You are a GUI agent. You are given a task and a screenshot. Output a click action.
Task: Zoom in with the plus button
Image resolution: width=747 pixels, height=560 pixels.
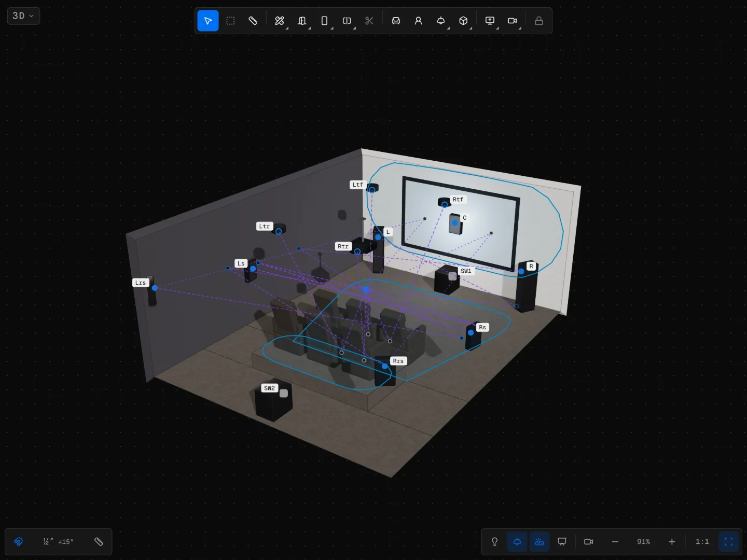672,542
